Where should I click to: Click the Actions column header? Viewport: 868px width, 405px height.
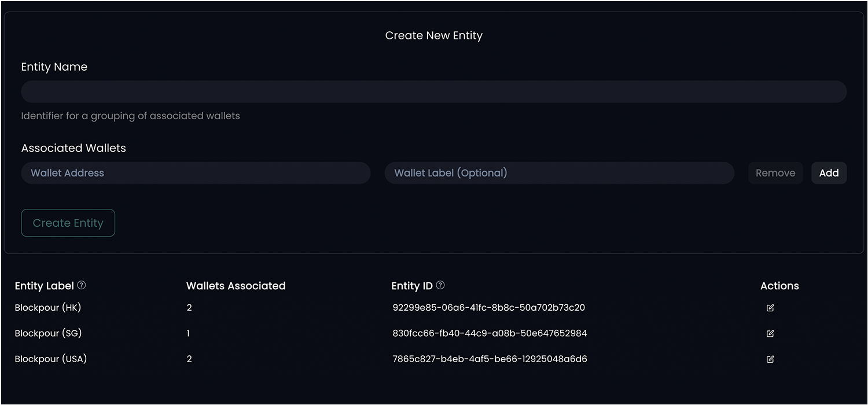coord(779,286)
